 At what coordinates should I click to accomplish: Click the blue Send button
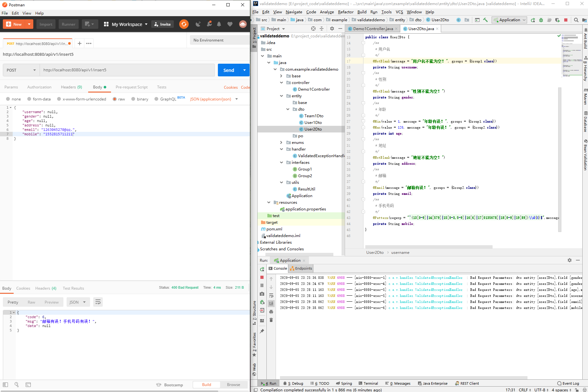pos(229,70)
